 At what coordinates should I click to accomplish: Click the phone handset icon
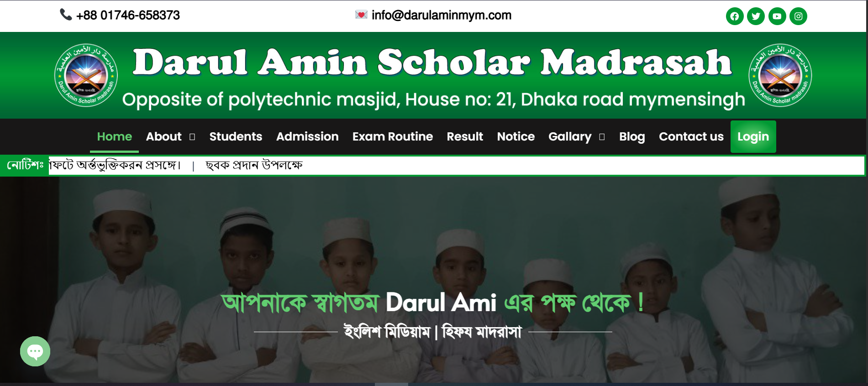pos(66,15)
